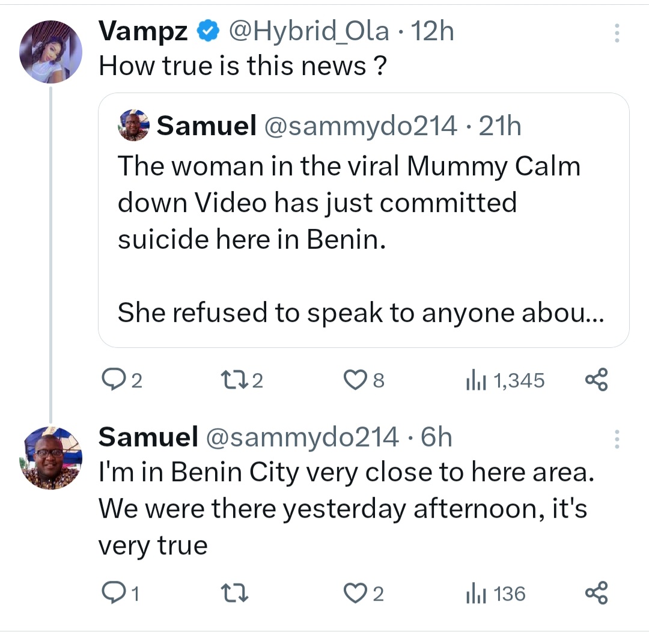Image resolution: width=649 pixels, height=644 pixels.
Task: Open more options for Vampz's tweet
Action: point(617,33)
